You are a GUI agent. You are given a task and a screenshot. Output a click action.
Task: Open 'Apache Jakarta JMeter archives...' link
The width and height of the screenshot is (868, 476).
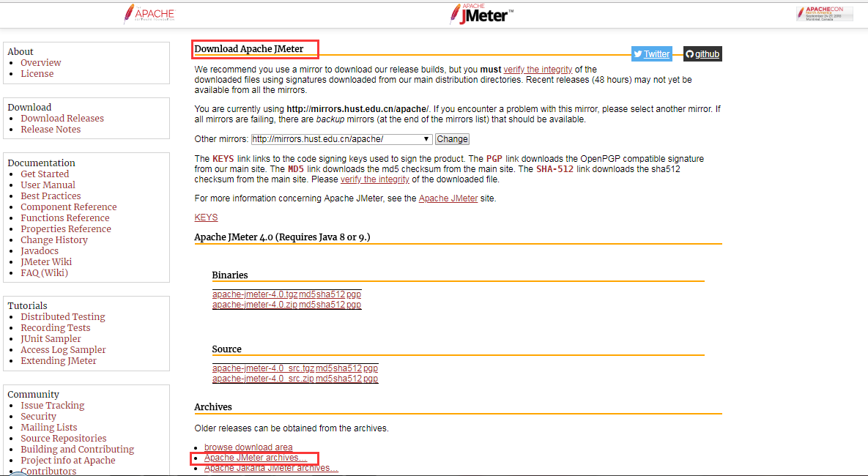tap(271, 468)
